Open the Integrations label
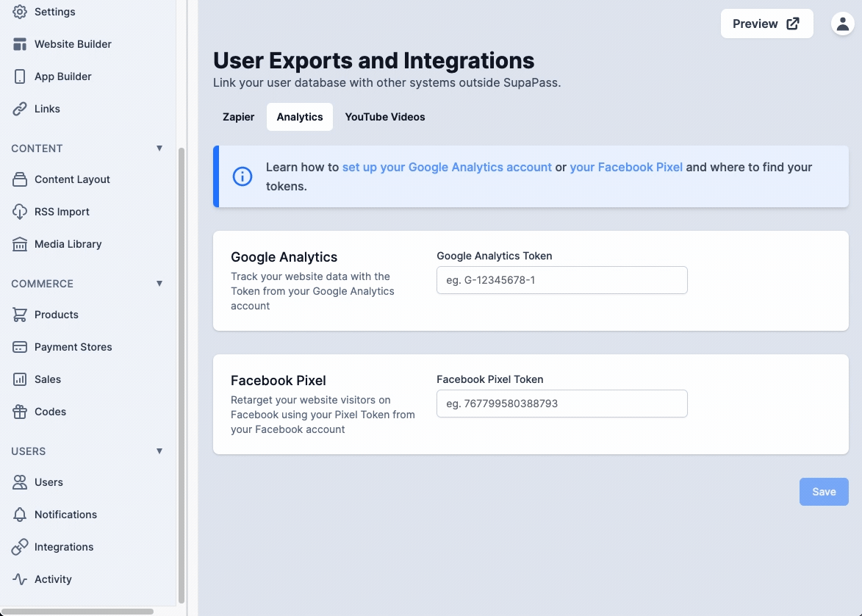 (64, 547)
